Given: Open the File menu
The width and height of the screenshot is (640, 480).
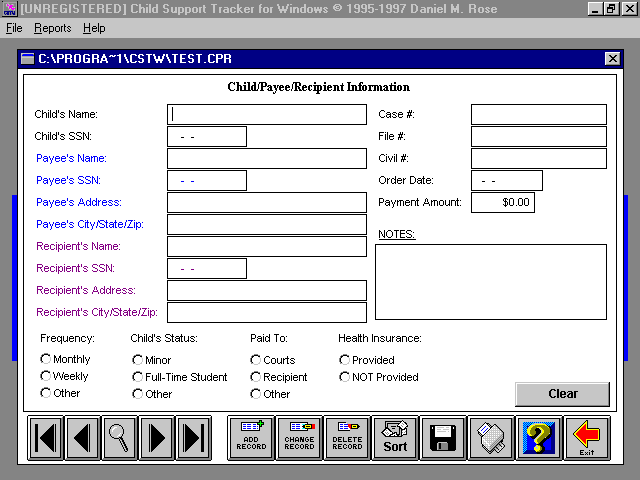Looking at the screenshot, I should tap(14, 29).
